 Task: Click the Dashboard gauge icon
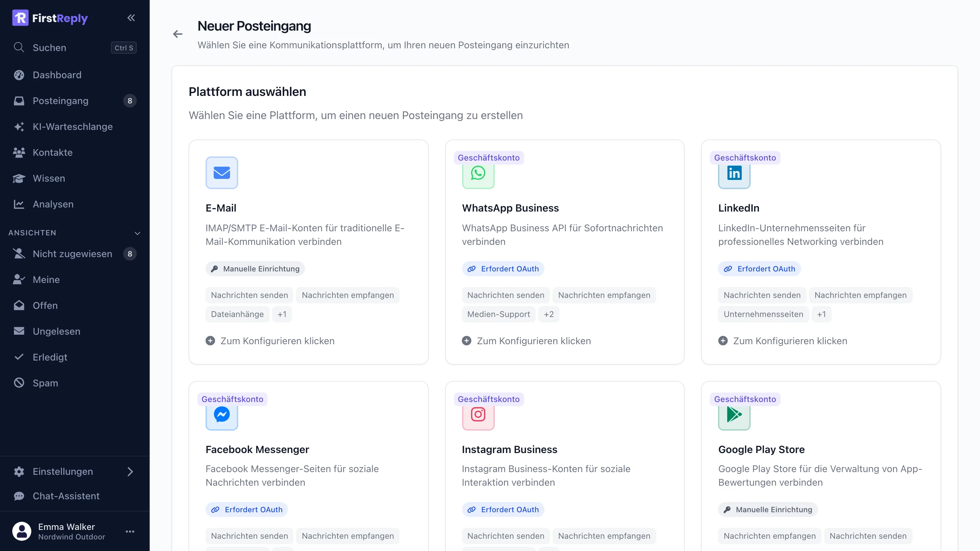19,75
